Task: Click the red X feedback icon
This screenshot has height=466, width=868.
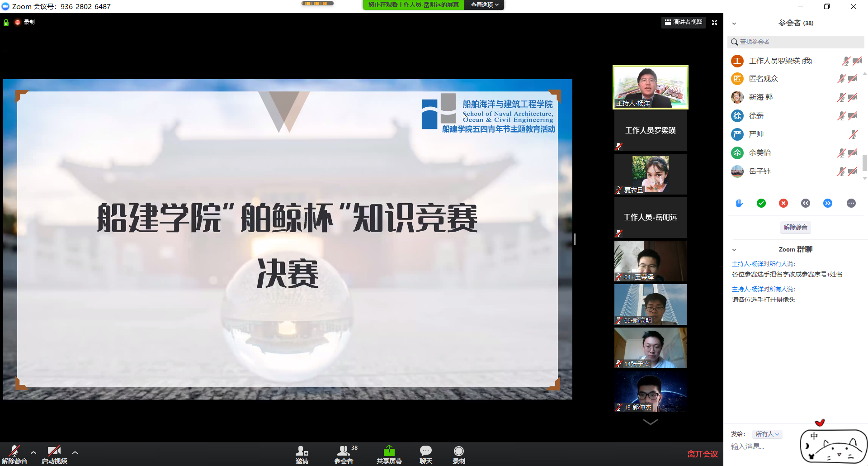Action: coord(783,203)
